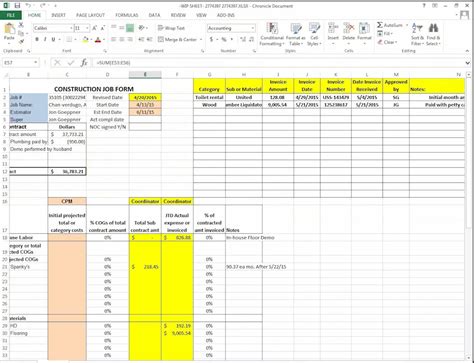
Task: Click the Cut scissors icon
Action: point(21,25)
